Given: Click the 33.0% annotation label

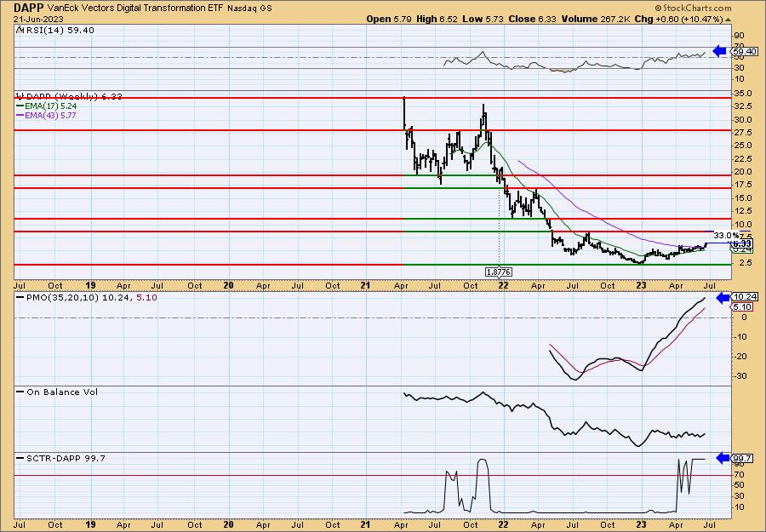Looking at the screenshot, I should pyautogui.click(x=727, y=236).
